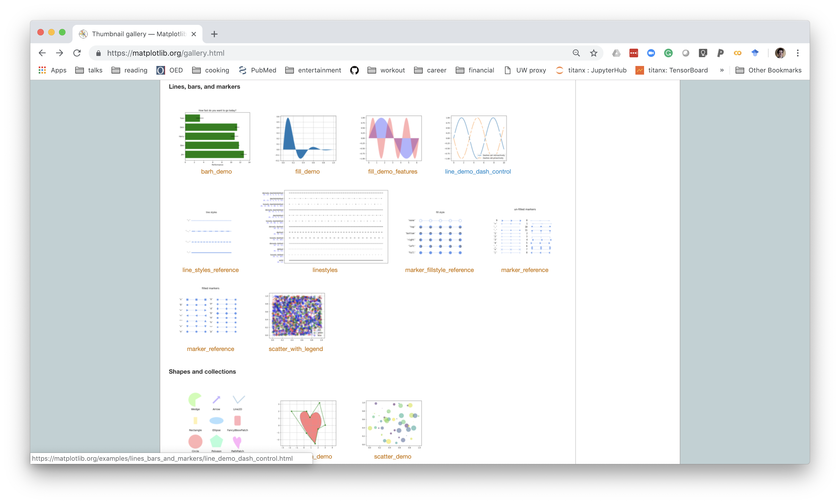Screen dimensions: 840x504
Task: Open the UW proxy bookmark
Action: [525, 70]
